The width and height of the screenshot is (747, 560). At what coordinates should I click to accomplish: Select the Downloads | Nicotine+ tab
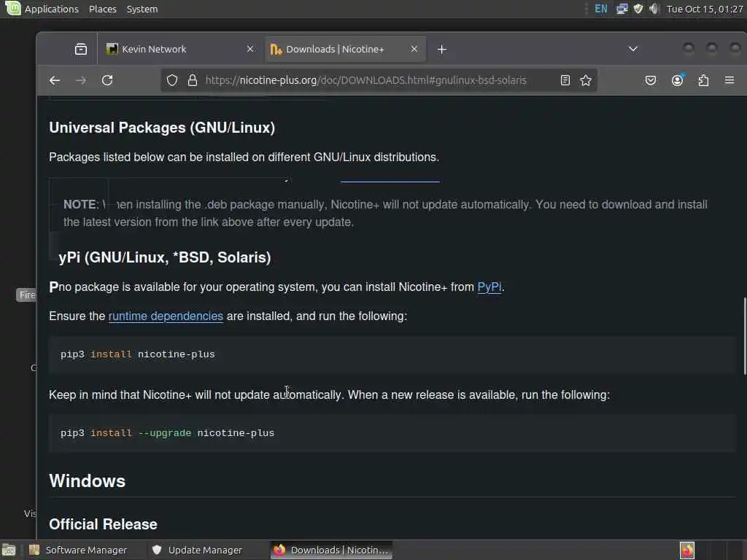(345, 49)
